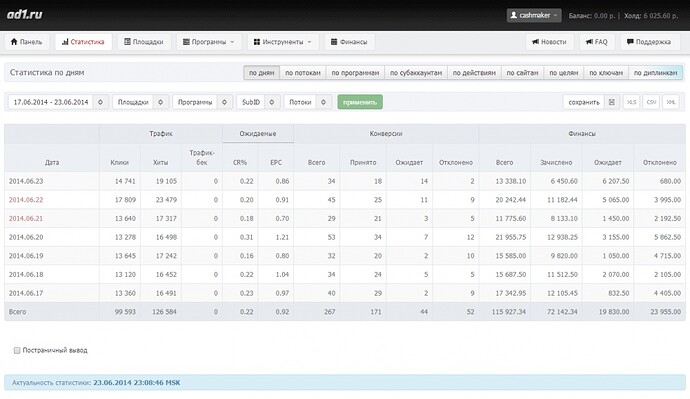Sort by the Хиты column header

point(161,162)
